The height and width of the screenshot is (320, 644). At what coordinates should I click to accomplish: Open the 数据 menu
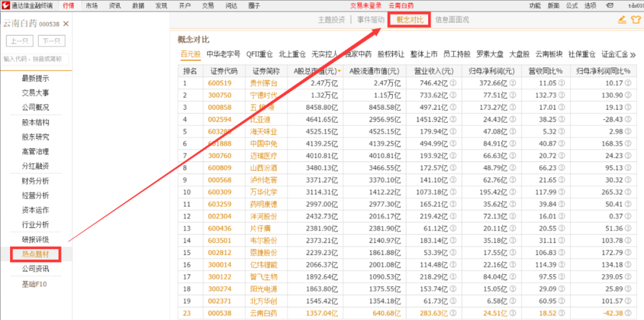(x=138, y=6)
